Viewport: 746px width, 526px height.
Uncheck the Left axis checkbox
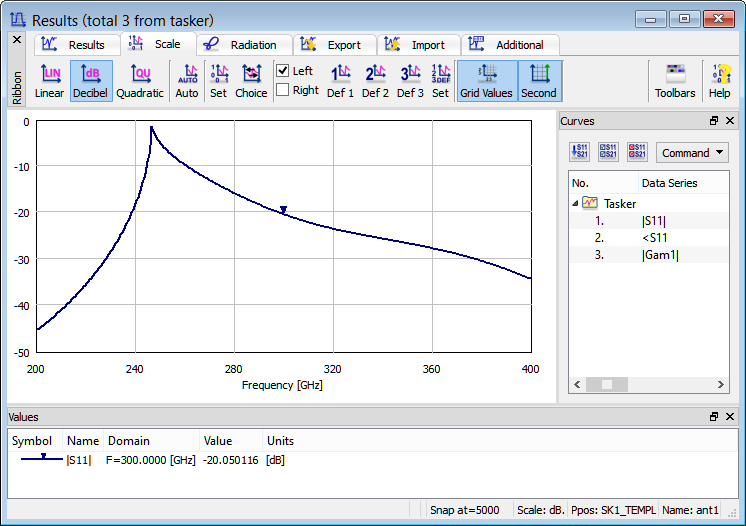[283, 71]
